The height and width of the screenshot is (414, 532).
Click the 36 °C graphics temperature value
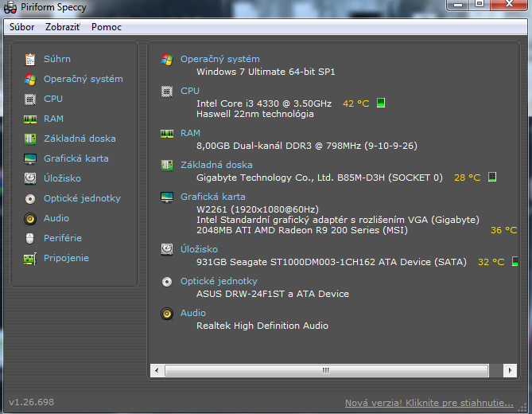504,230
